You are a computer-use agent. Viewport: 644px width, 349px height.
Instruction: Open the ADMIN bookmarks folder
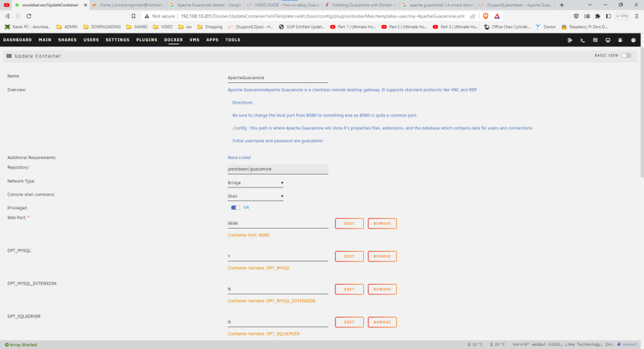66,26
